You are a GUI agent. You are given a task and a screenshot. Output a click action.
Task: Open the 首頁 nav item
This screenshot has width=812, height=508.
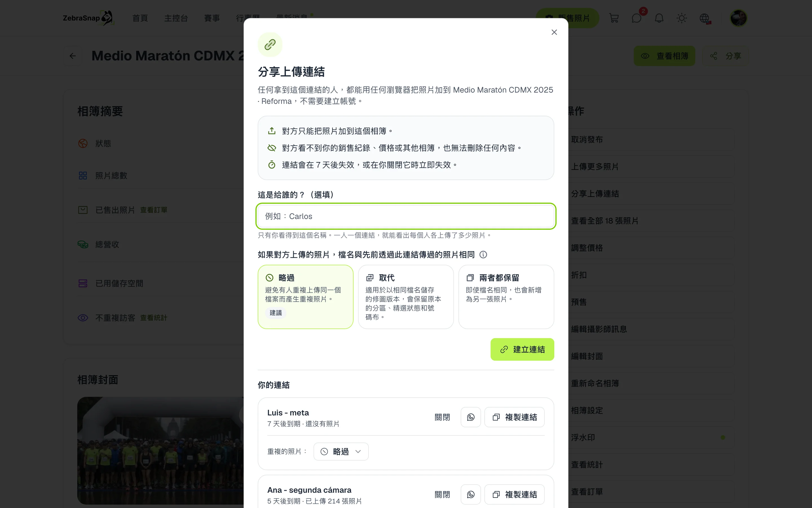click(x=140, y=18)
